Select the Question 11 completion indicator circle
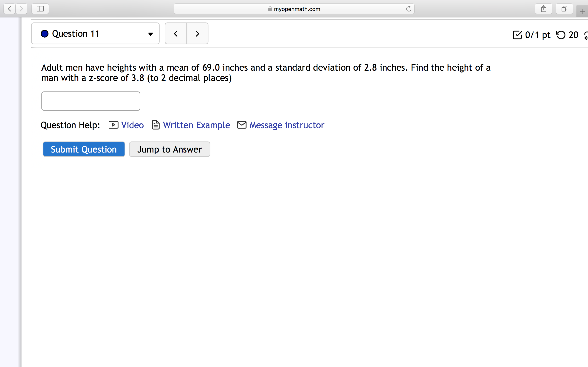Screen dimensions: 588x367 pos(45,33)
